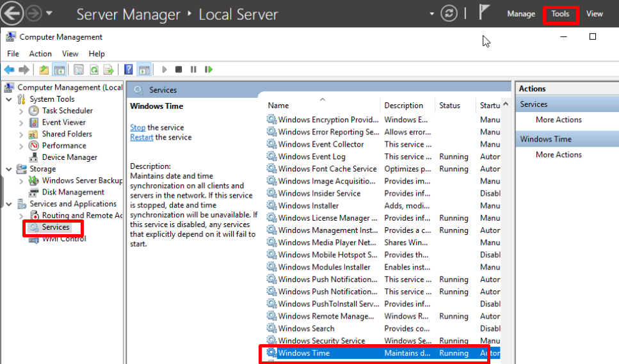Expand the Windows Server Backup node
Image resolution: width=619 pixels, height=364 pixels.
pyautogui.click(x=21, y=181)
